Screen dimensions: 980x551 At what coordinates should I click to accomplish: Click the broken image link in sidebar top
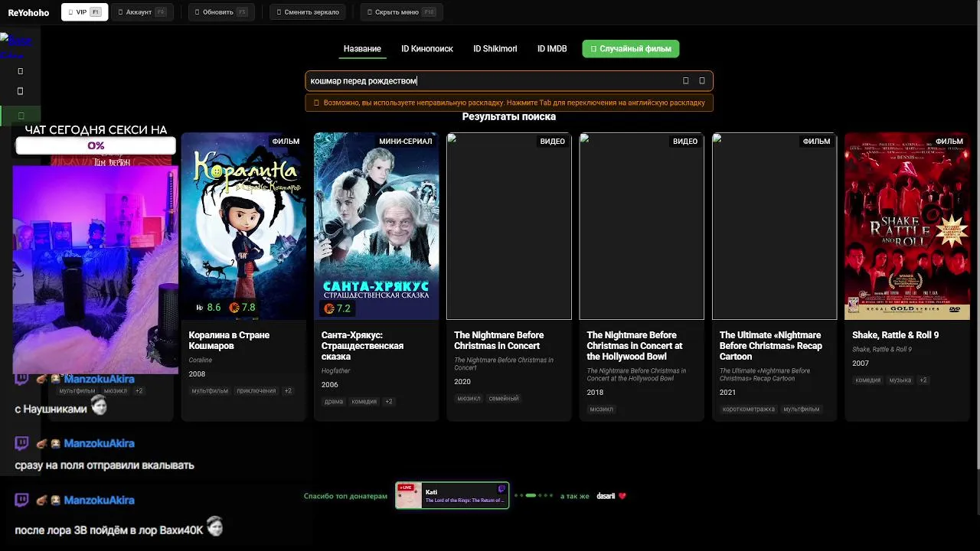pyautogui.click(x=15, y=44)
